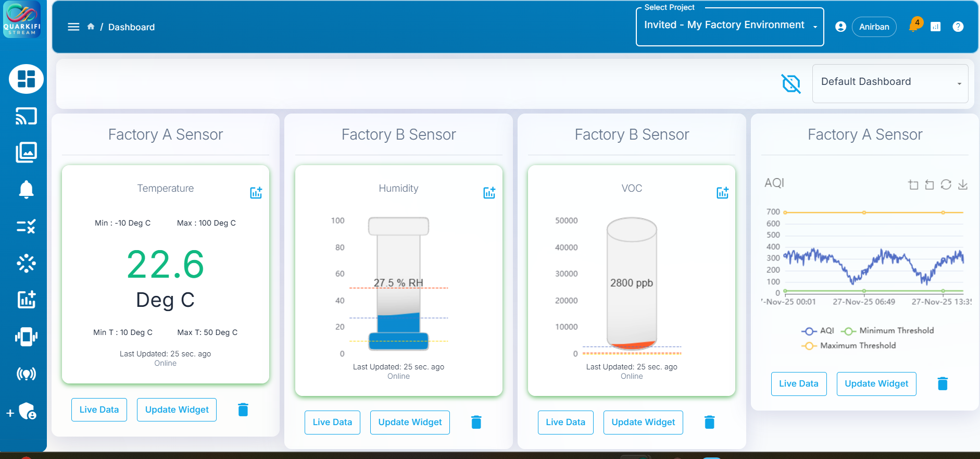
Task: Click Live Data under Temperature widget
Action: tap(99, 410)
